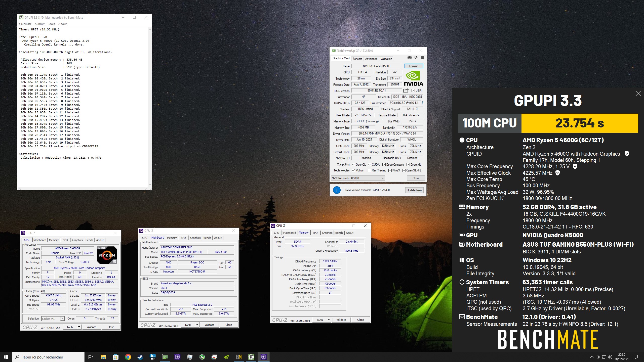Click Validate in CPU-Z Mainboard window

click(x=209, y=325)
